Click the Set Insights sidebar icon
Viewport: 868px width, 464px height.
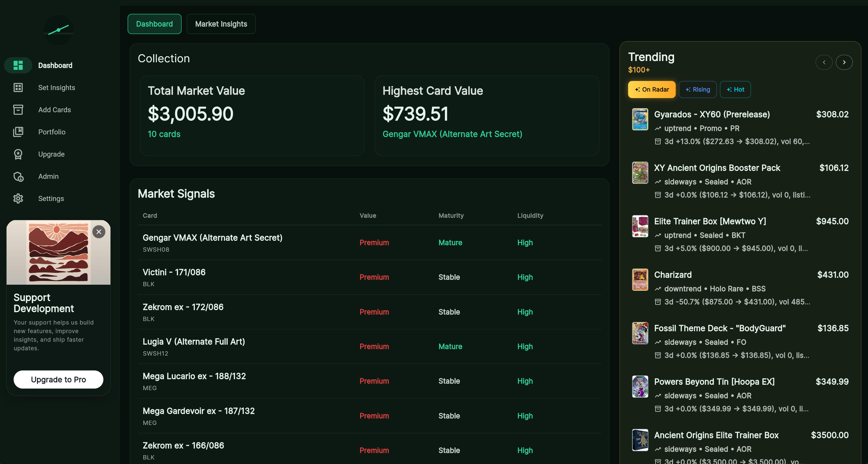pos(18,88)
